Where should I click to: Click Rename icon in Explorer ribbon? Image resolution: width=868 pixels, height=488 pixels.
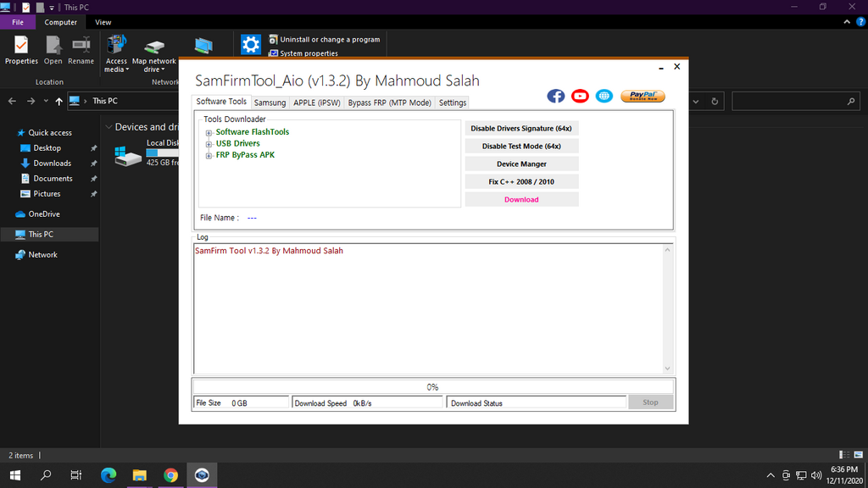[x=81, y=50]
